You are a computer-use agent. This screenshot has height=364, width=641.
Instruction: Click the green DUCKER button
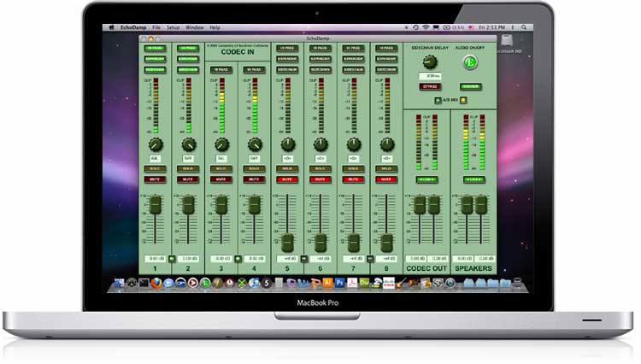(471, 86)
